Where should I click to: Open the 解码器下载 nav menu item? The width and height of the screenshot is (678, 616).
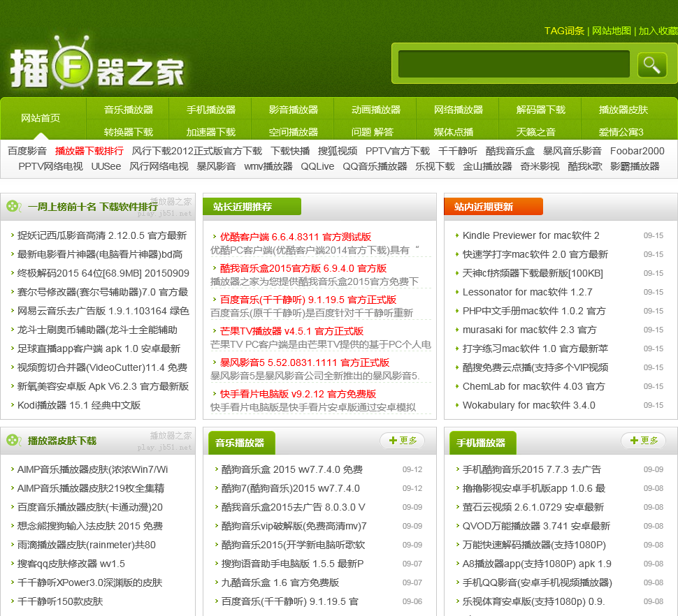click(541, 110)
